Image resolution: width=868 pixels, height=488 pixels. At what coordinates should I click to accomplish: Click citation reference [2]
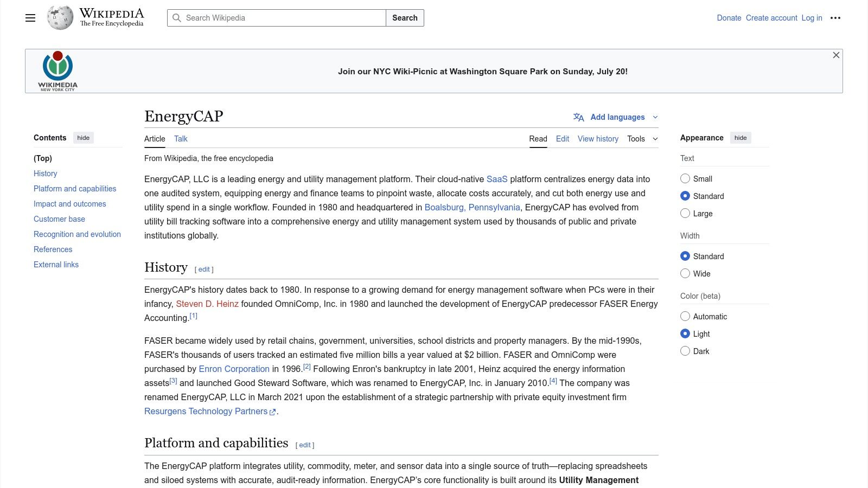click(307, 367)
